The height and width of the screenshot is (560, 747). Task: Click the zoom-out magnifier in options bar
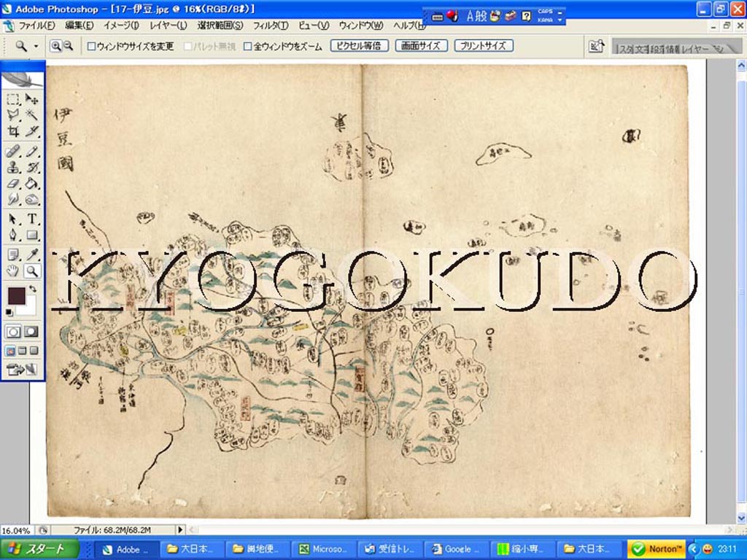tap(68, 46)
